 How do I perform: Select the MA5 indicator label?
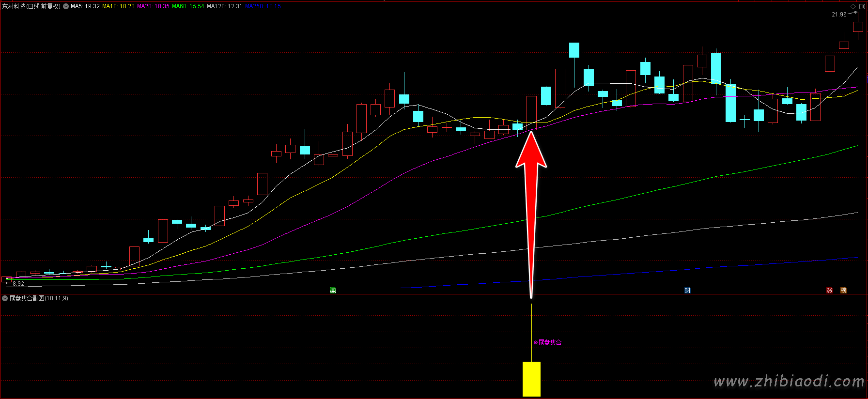pos(85,6)
